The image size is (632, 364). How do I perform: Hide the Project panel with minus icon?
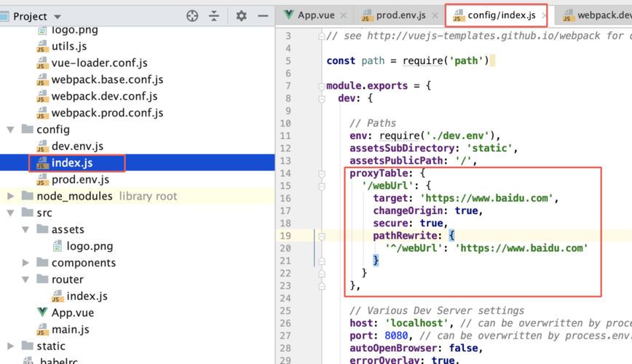(x=263, y=16)
